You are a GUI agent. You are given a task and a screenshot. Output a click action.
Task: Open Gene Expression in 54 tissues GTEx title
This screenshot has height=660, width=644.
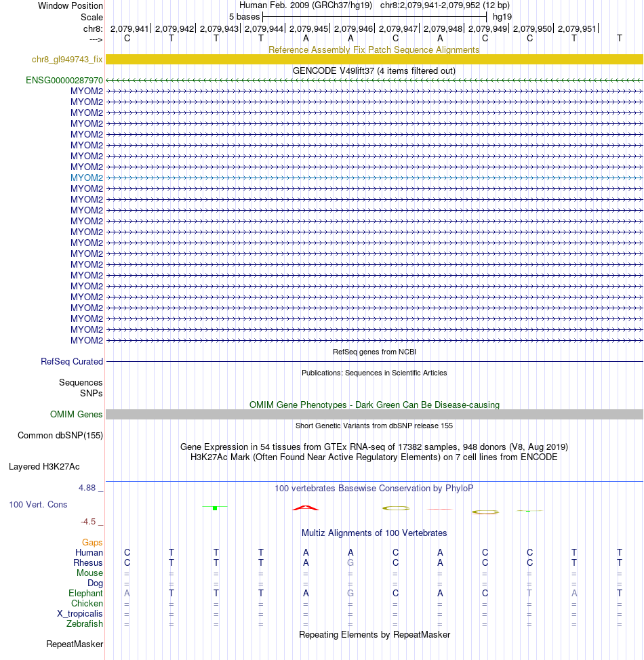pyautogui.click(x=374, y=447)
